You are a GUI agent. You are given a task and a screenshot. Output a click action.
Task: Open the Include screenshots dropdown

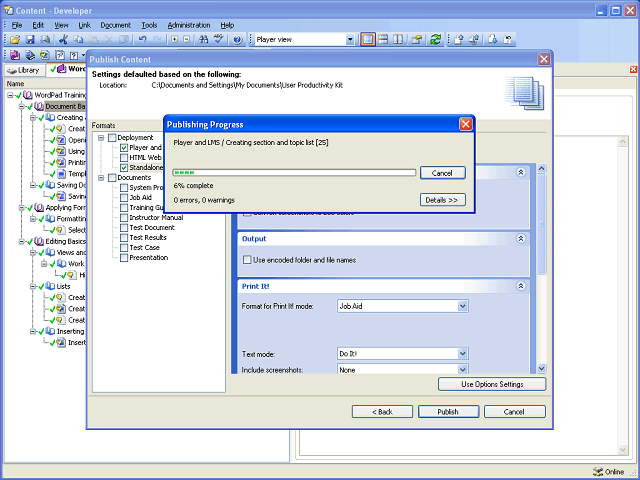462,370
